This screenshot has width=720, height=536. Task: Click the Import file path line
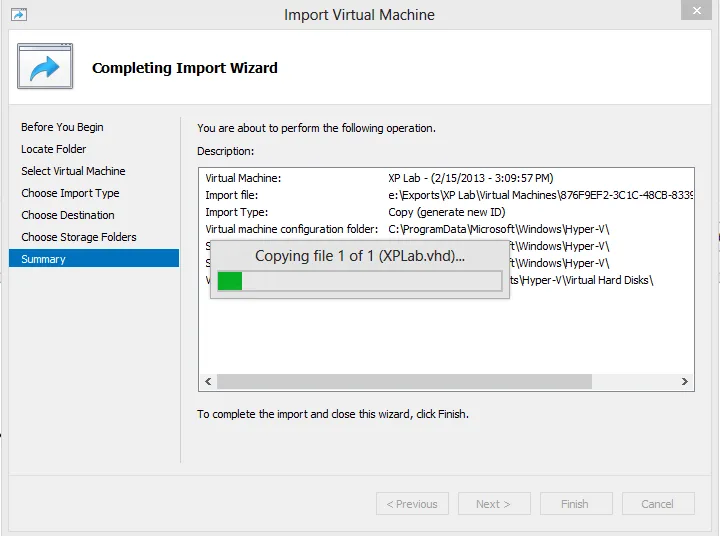coord(449,195)
